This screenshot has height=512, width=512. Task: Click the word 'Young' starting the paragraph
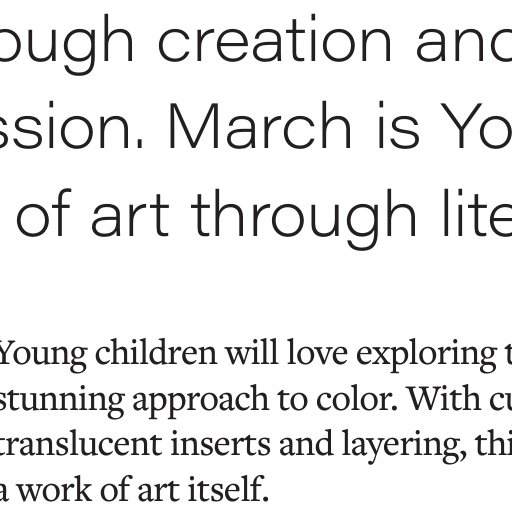[x=43, y=356]
